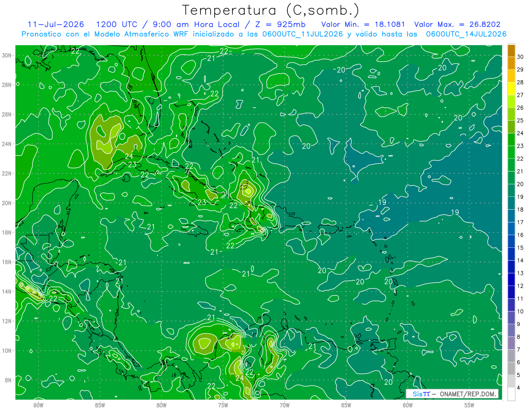
Task: Click the colorbar legend label '4'
Action: coord(519,388)
